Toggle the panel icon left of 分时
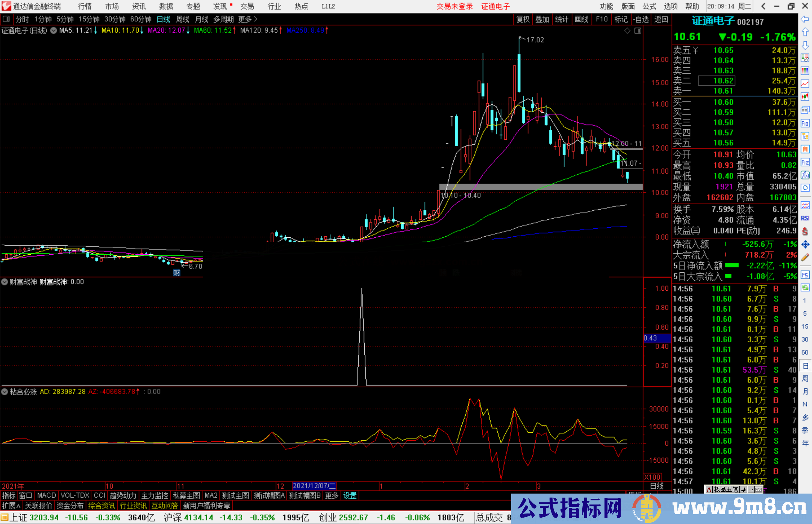This screenshot has height=524, width=812. [x=6, y=19]
